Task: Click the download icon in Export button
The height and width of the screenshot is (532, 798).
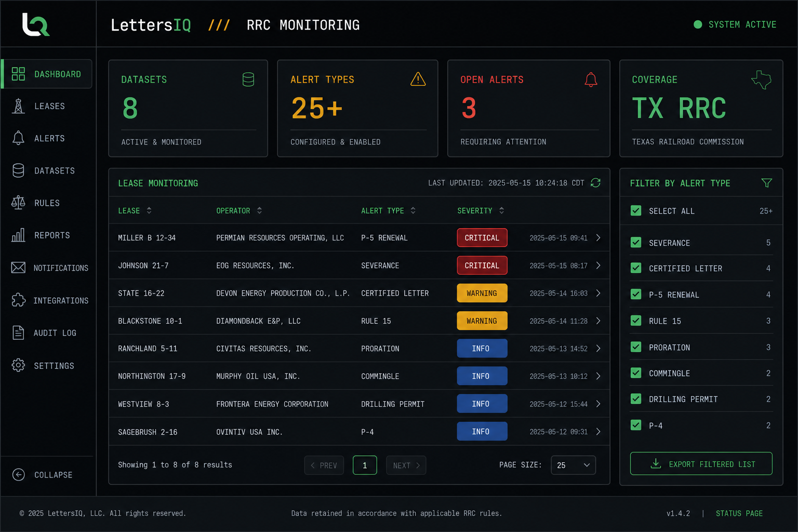Action: click(x=656, y=463)
